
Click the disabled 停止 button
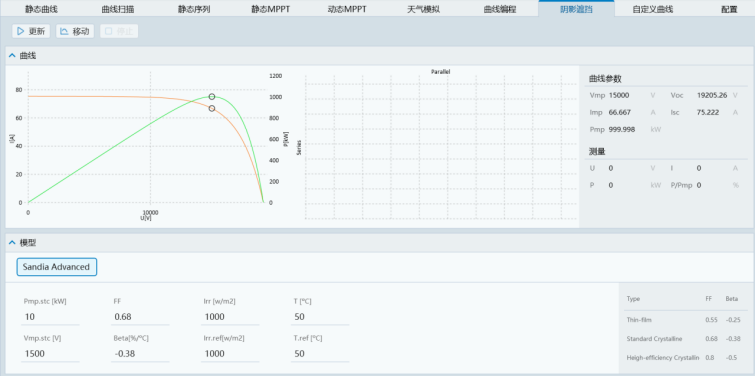pos(119,31)
